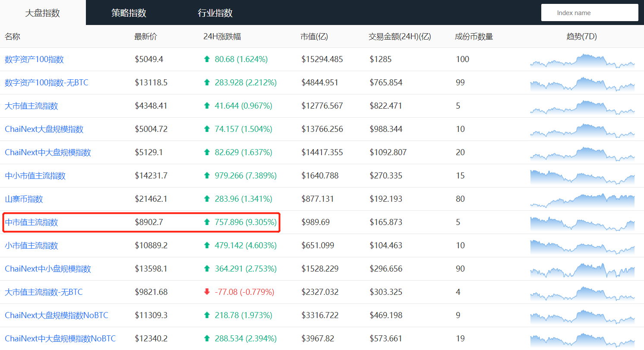Open the 小市值主流指数 link
This screenshot has height=350, width=644.
pyautogui.click(x=32, y=246)
